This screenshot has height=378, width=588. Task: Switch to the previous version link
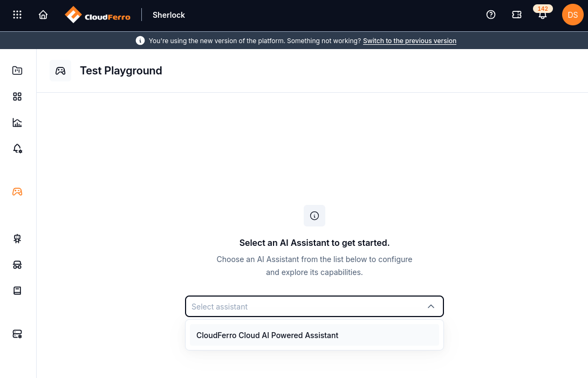[x=409, y=41]
